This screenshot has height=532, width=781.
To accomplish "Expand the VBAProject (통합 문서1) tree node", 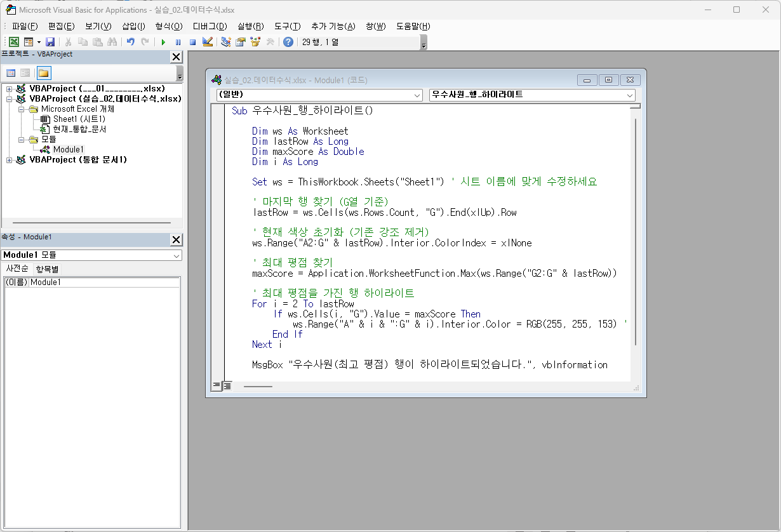I will pos(10,160).
